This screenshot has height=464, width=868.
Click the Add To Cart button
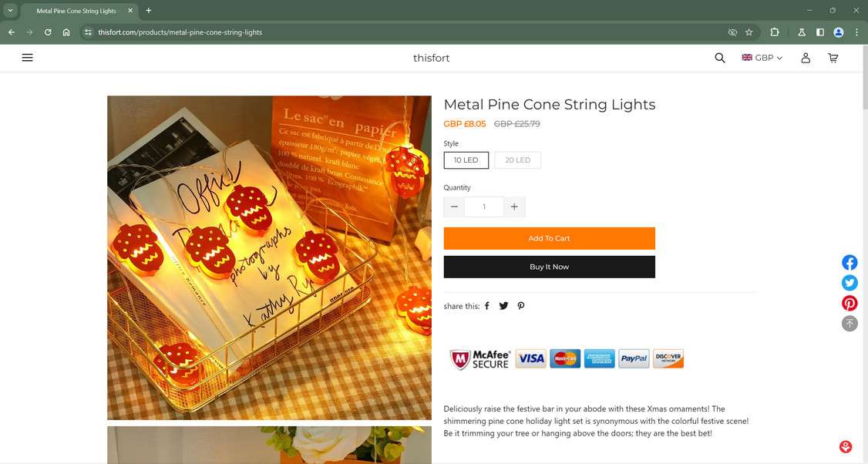(549, 238)
